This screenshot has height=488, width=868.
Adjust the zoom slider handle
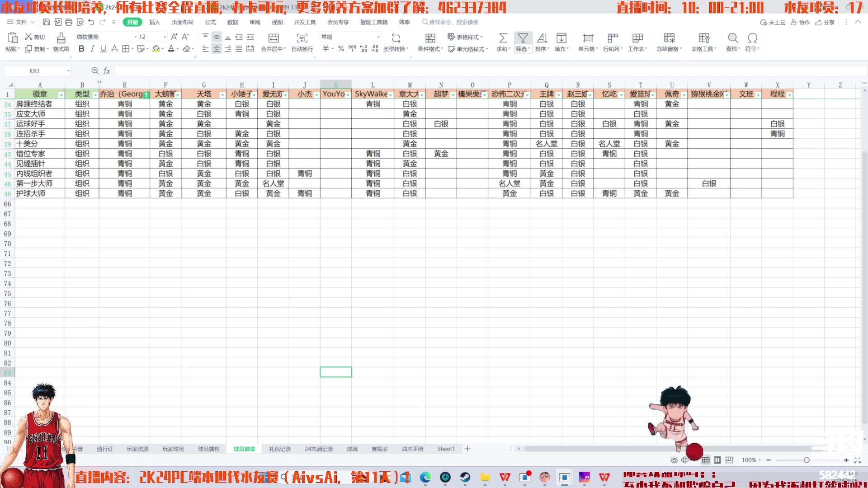pos(807,460)
